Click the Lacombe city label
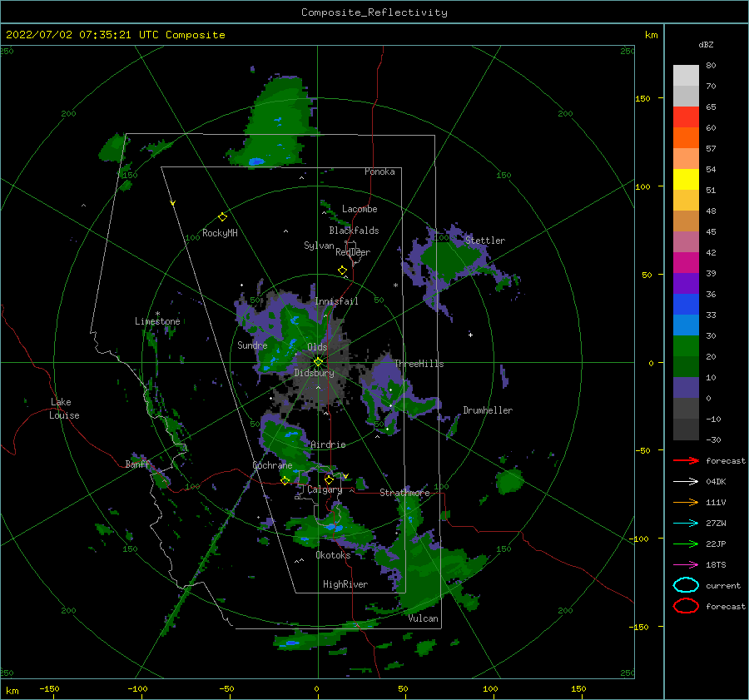This screenshot has height=700, width=749. [x=360, y=209]
